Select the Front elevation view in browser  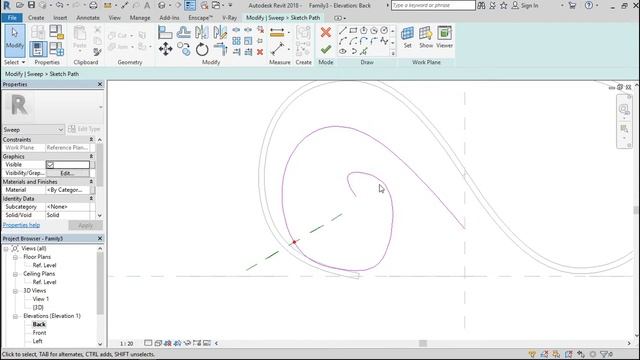(x=39, y=333)
